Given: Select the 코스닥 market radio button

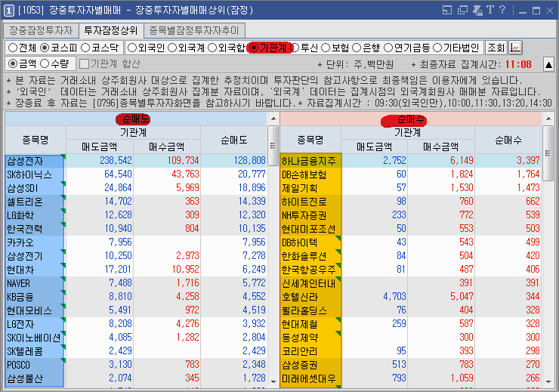Looking at the screenshot, I should 85,48.
